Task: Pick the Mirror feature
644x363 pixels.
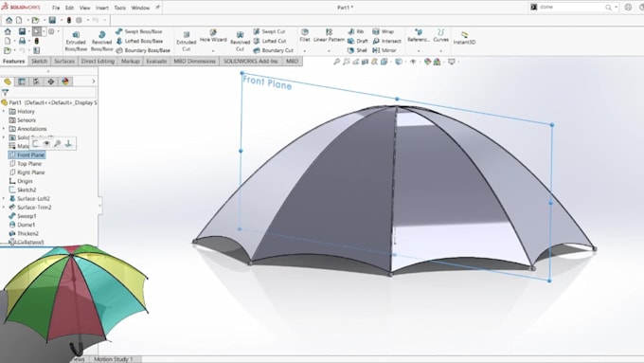Action: click(x=384, y=50)
